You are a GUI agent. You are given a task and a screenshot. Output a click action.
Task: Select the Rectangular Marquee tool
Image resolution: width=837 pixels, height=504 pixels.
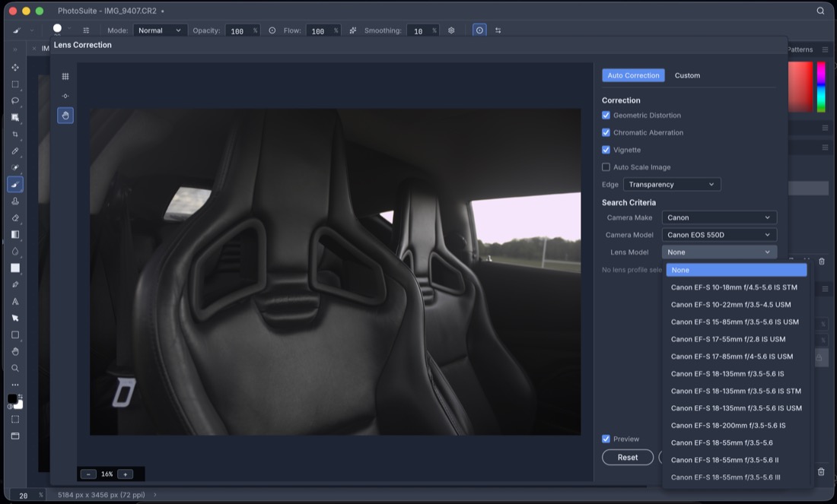(15, 84)
